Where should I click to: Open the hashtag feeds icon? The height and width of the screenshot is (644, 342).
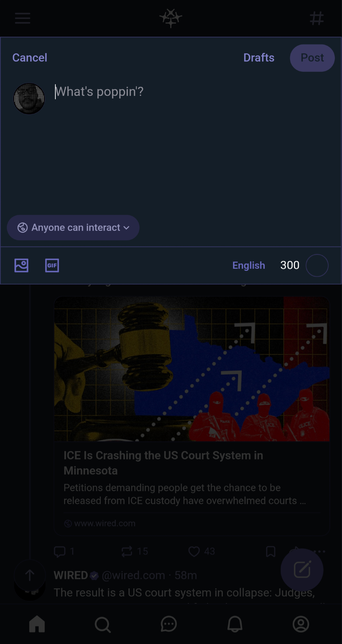coord(317,18)
